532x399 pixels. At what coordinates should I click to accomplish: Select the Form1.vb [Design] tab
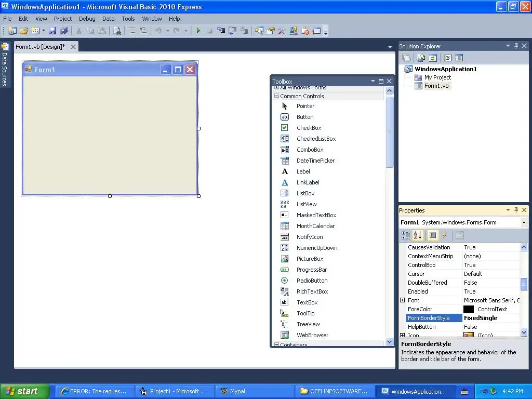[x=41, y=47]
